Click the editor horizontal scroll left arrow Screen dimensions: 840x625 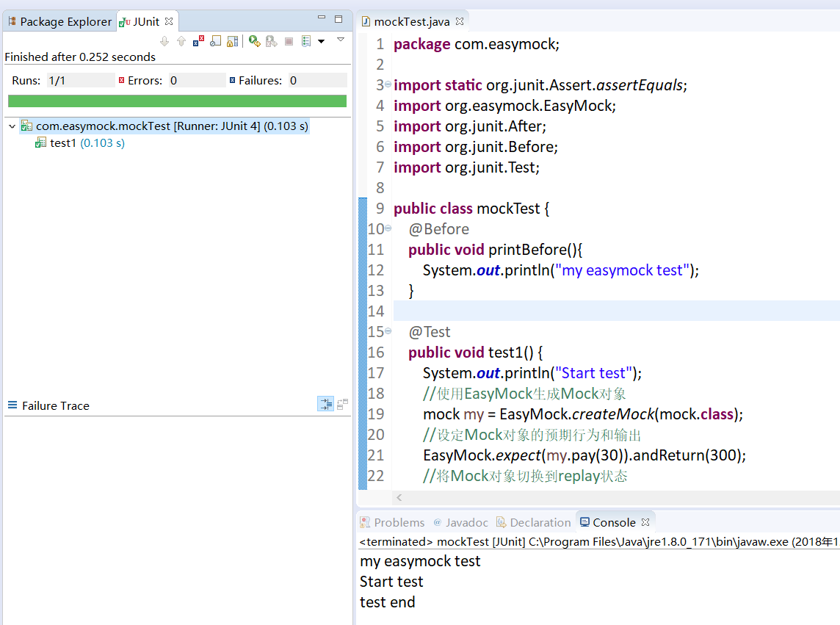point(399,497)
